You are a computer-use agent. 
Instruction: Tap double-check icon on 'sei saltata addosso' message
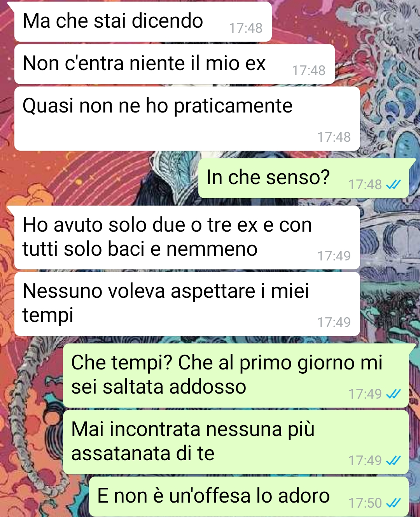tap(393, 394)
